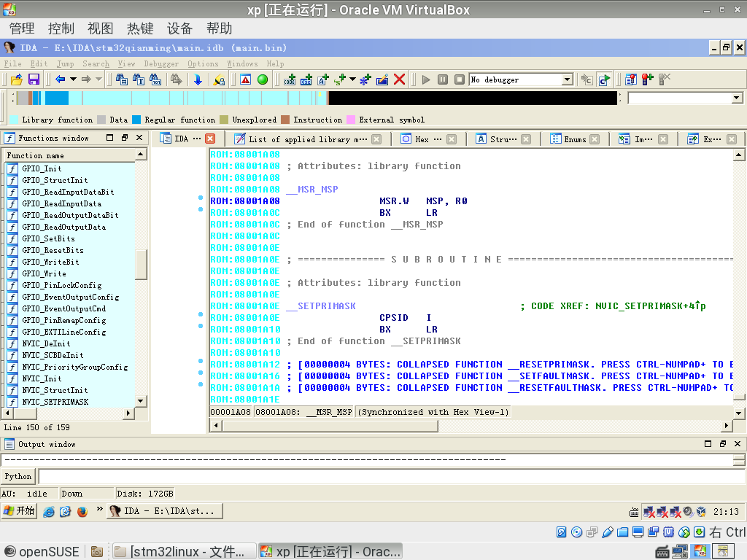The height and width of the screenshot is (560, 747).
Task: Click the add breakpoint traffic-light icon
Action: tap(648, 79)
